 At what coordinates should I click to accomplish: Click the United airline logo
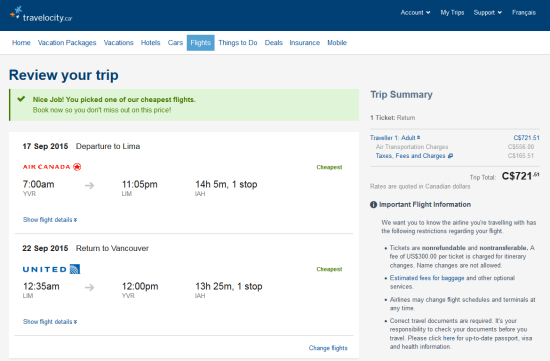pos(51,269)
